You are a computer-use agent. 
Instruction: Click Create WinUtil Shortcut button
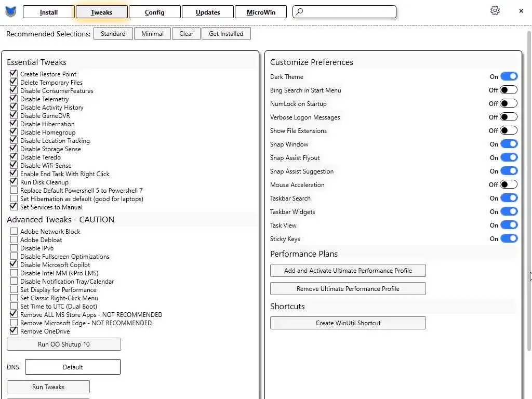point(348,323)
